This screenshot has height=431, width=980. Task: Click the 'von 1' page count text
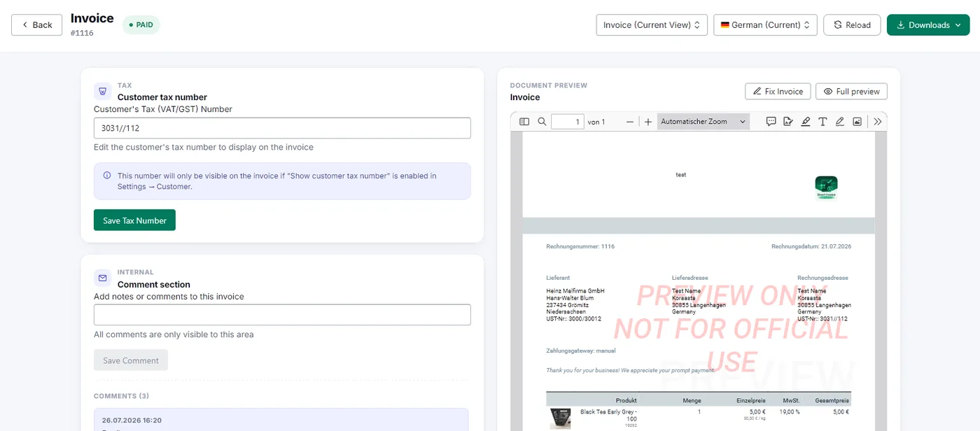596,122
